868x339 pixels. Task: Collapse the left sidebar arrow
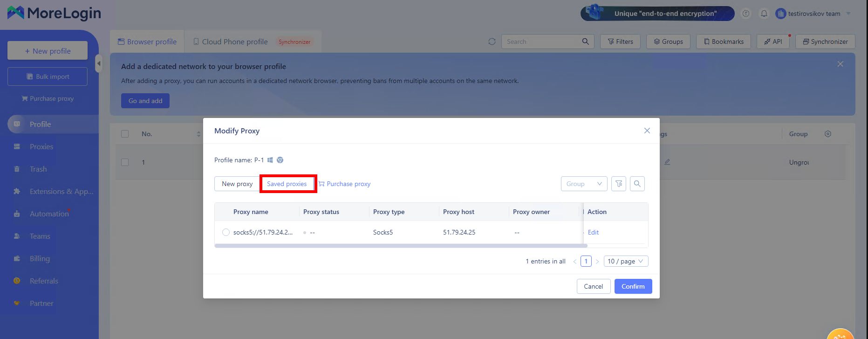[x=98, y=63]
